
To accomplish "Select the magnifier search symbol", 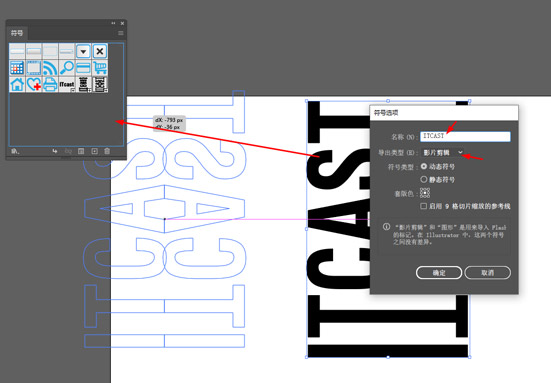I will [67, 68].
